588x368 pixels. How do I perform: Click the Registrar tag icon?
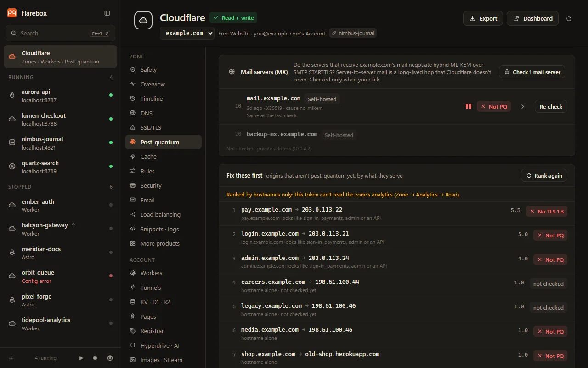pyautogui.click(x=133, y=331)
